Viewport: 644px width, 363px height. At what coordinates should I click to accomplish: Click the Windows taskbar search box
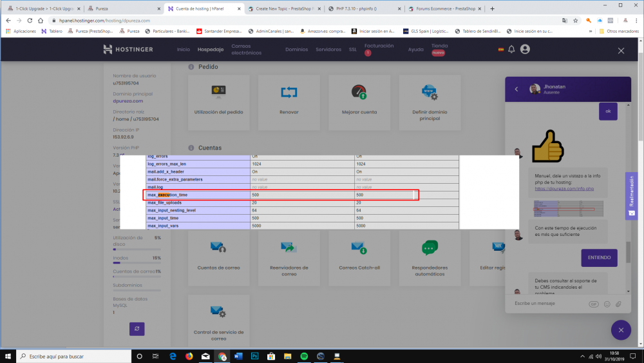tap(74, 357)
